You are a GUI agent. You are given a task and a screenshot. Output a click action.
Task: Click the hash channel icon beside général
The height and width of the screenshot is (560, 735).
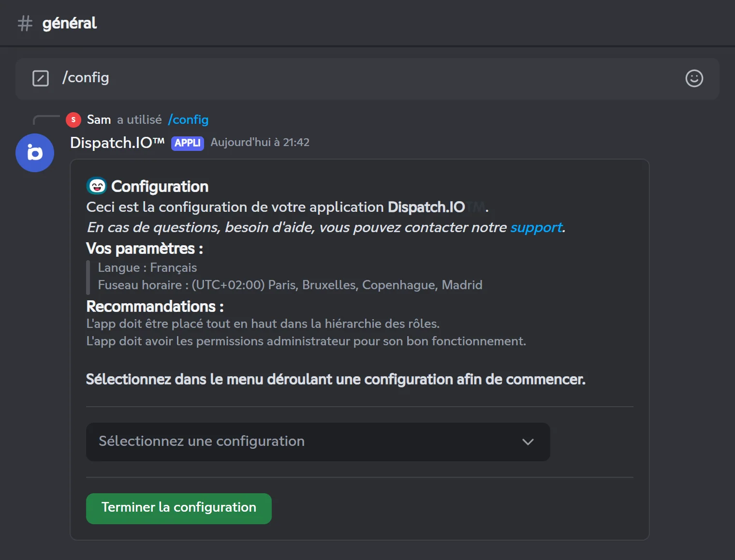click(25, 23)
